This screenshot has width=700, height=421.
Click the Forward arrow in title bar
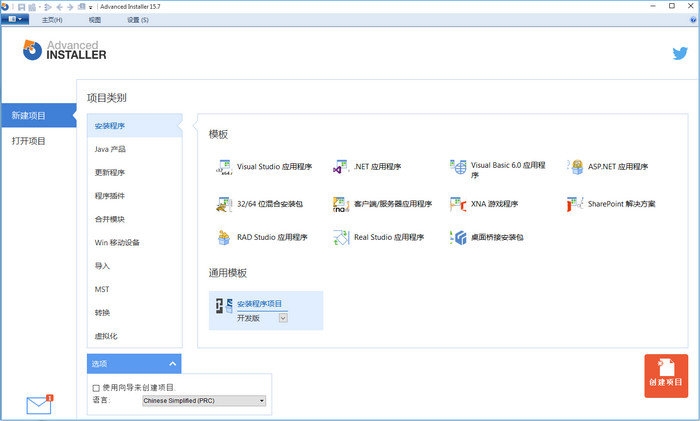(70, 7)
